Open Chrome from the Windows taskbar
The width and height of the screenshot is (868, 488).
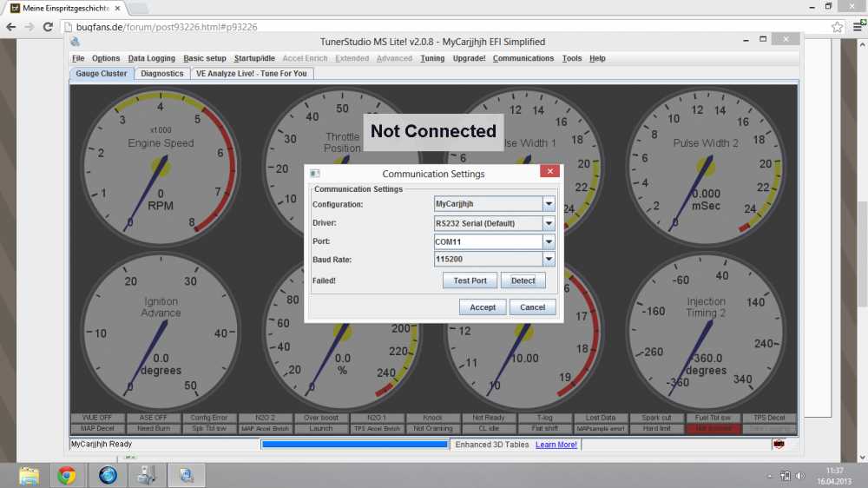tap(67, 475)
